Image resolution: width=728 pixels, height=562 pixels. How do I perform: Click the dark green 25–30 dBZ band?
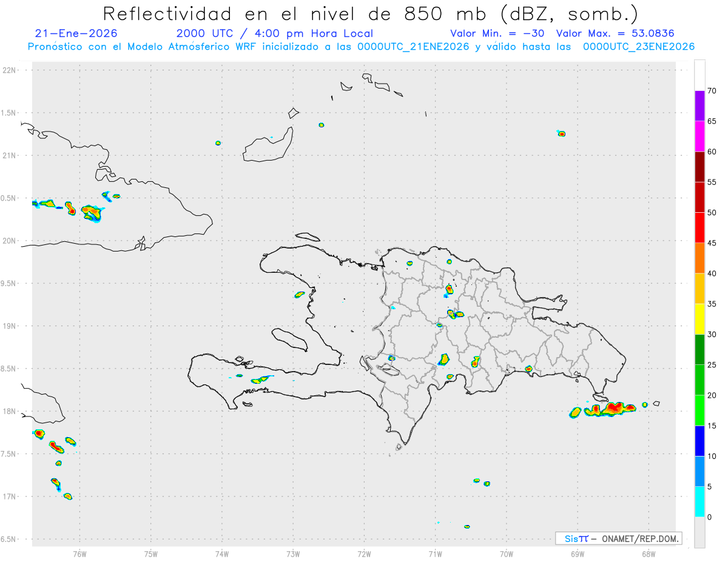tap(699, 350)
